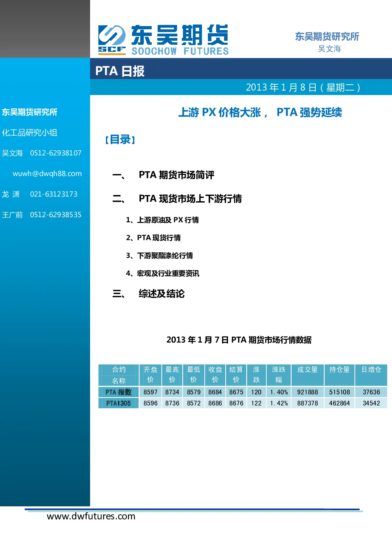The width and height of the screenshot is (392, 555).
Task: Click cell value '515108'
Action: pos(339,392)
